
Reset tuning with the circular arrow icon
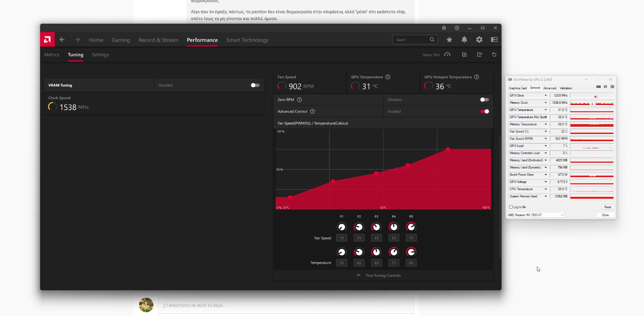tap(494, 54)
